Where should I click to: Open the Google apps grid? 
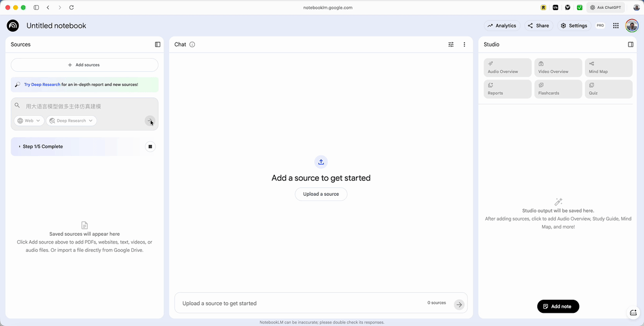click(x=616, y=26)
